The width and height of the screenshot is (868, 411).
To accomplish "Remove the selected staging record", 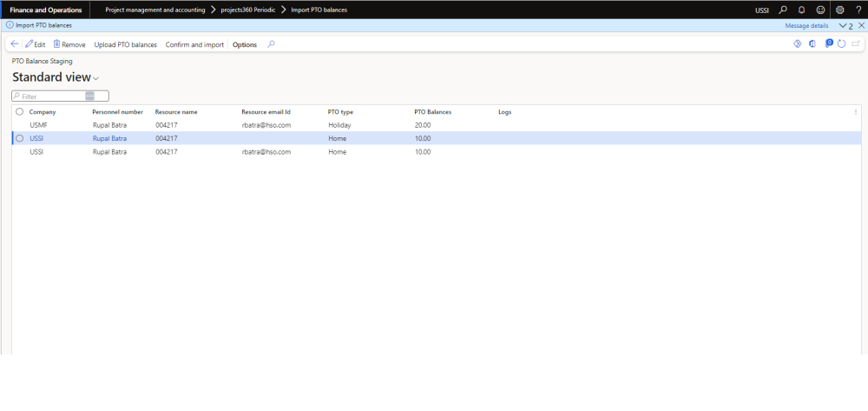I will (69, 44).
